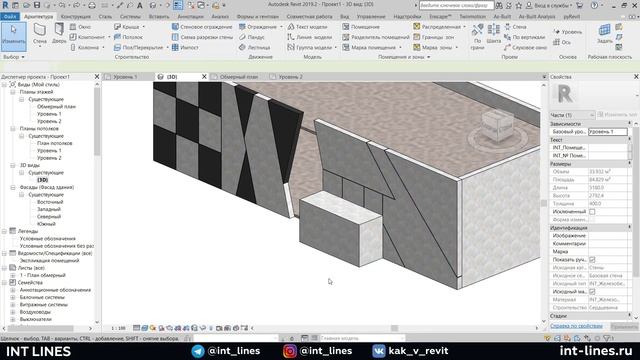This screenshot has width=640, height=360.
Task: Select the Стеновое ограждение tool
Action: tap(202, 27)
